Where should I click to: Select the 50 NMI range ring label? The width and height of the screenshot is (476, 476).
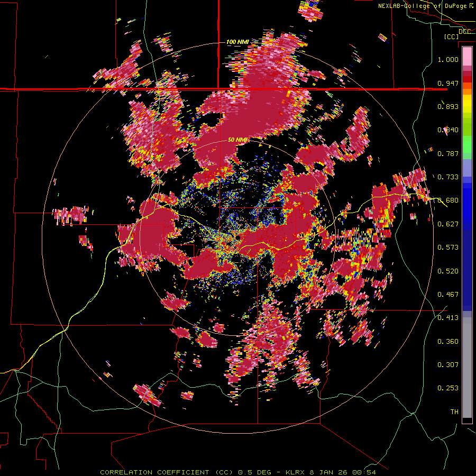[238, 140]
